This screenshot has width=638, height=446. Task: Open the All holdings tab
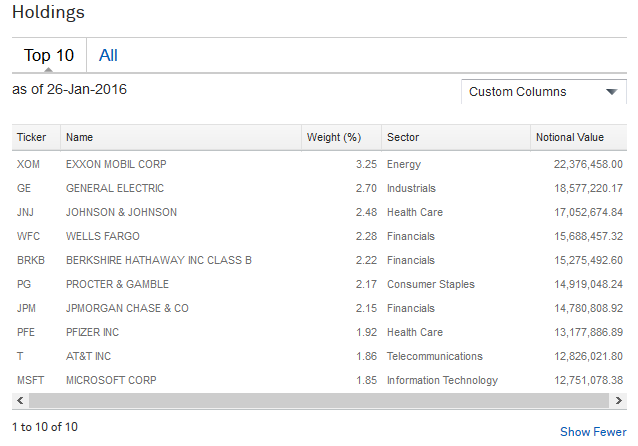[108, 55]
